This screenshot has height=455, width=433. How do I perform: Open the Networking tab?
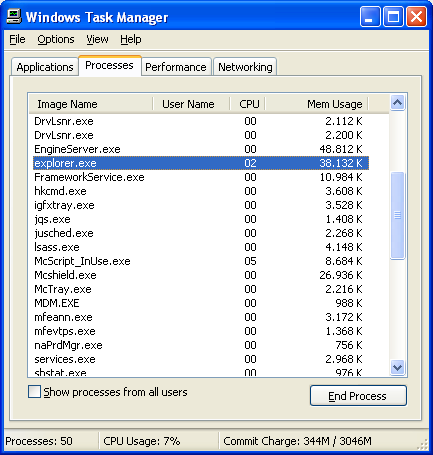(245, 67)
